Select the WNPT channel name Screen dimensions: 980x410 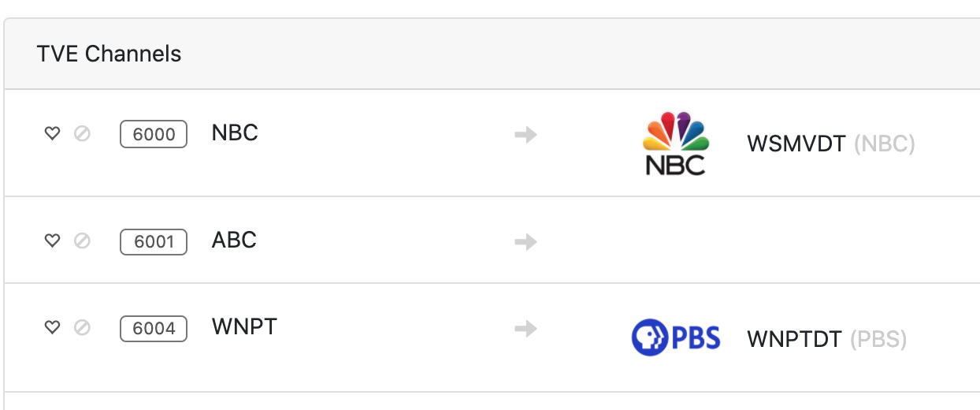(244, 326)
